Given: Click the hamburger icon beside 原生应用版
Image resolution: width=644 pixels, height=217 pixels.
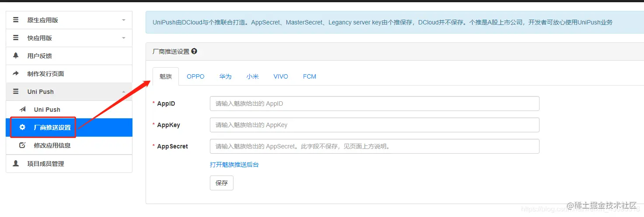Looking at the screenshot, I should (16, 20).
